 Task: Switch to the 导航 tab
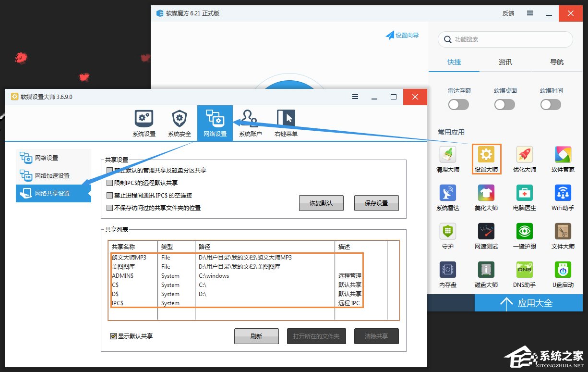pos(556,62)
